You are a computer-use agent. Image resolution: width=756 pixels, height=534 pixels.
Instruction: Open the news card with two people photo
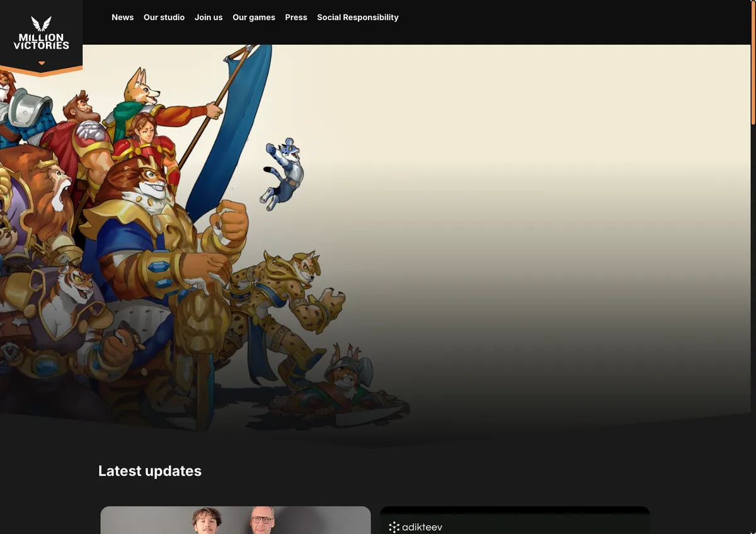click(236, 520)
